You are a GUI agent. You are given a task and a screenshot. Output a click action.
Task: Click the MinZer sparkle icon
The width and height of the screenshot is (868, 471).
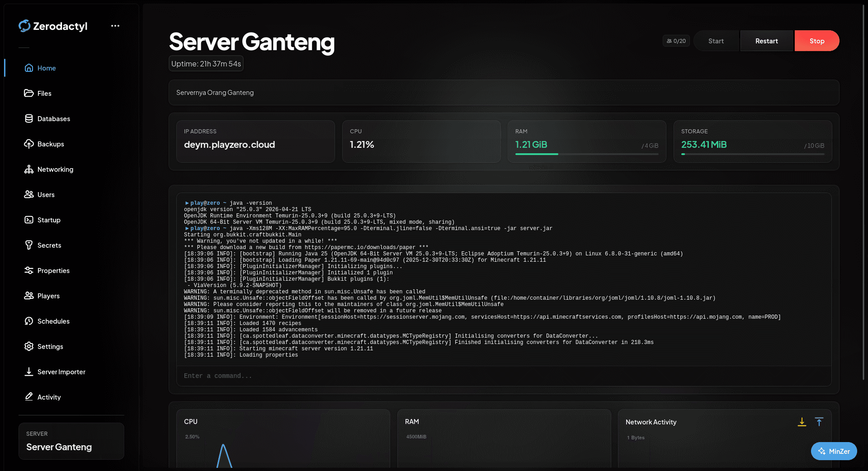point(822,451)
